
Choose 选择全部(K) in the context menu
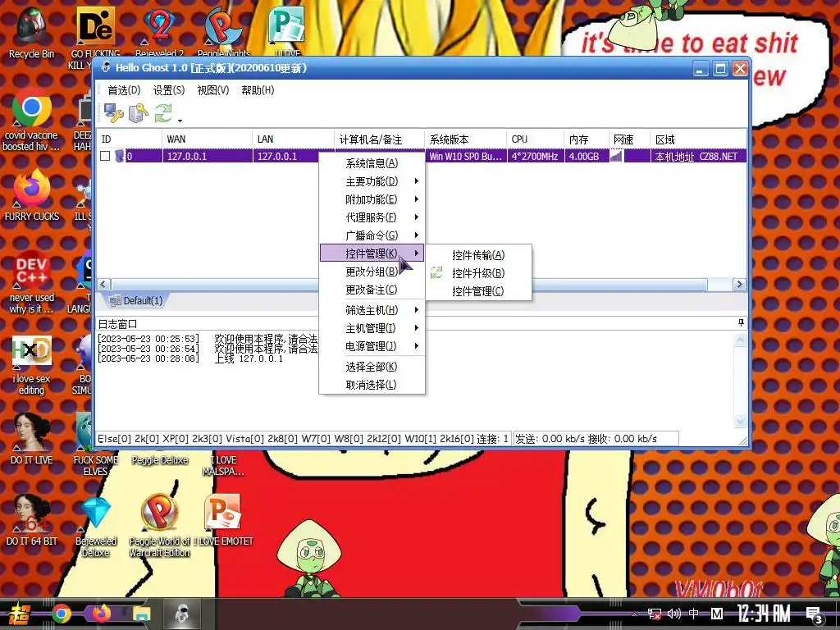(372, 367)
